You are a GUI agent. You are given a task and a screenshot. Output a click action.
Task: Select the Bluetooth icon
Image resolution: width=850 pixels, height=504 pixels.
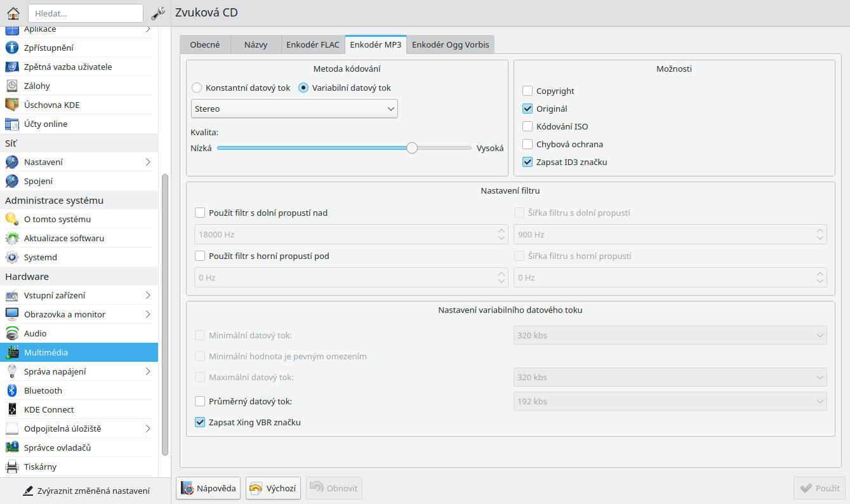[12, 390]
